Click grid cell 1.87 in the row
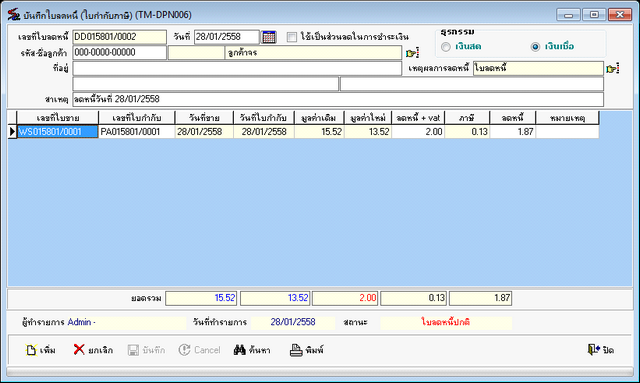This screenshot has height=383, width=640. pos(513,132)
